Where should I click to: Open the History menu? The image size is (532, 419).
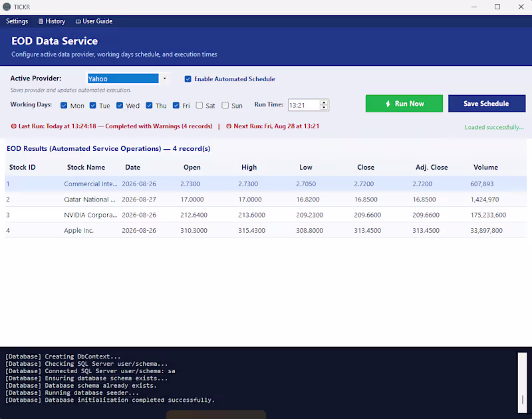[x=52, y=21]
